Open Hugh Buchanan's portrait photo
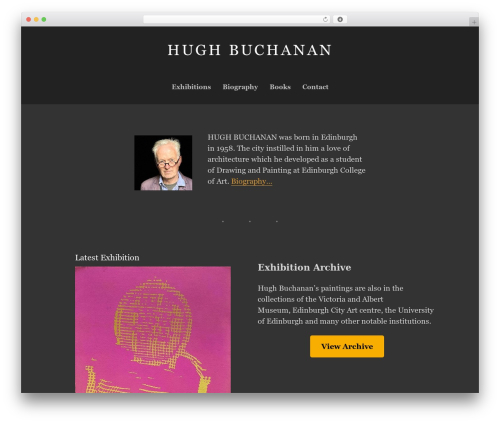This screenshot has width=500, height=423. [x=163, y=163]
